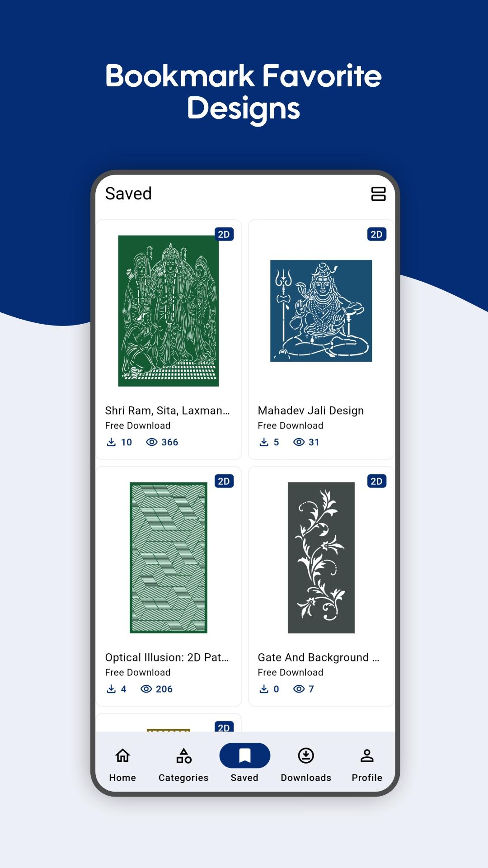Click the download icon on Shri Ram card
Screen dimensions: 488x868
111,442
